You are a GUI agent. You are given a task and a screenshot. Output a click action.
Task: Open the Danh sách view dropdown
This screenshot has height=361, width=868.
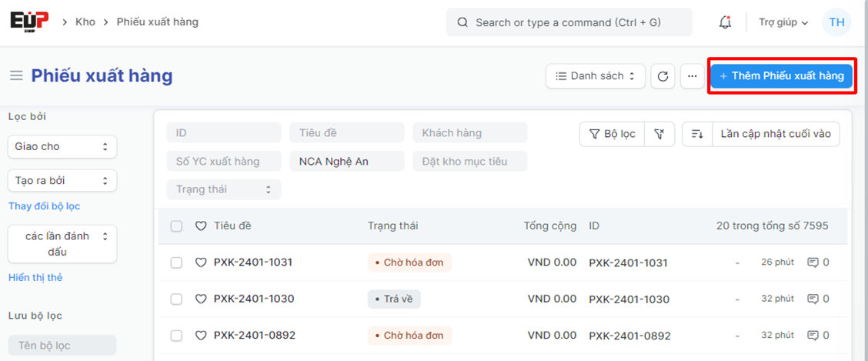point(595,76)
